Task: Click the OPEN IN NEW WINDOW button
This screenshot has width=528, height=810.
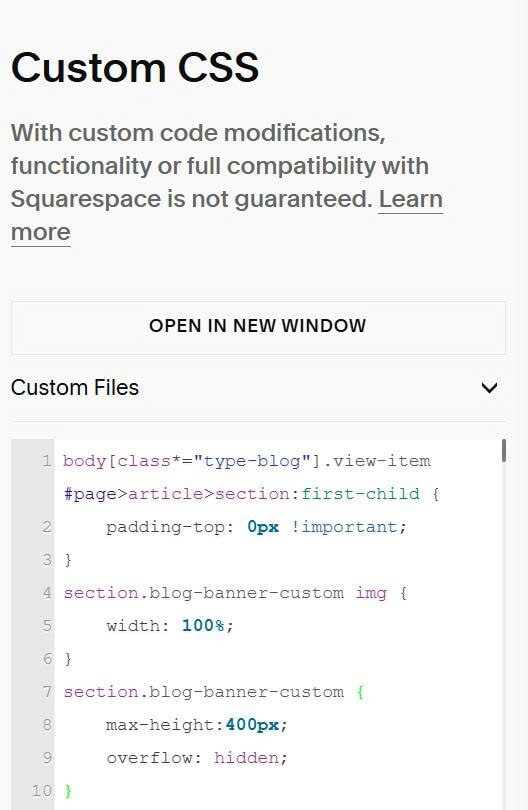Action: (258, 328)
